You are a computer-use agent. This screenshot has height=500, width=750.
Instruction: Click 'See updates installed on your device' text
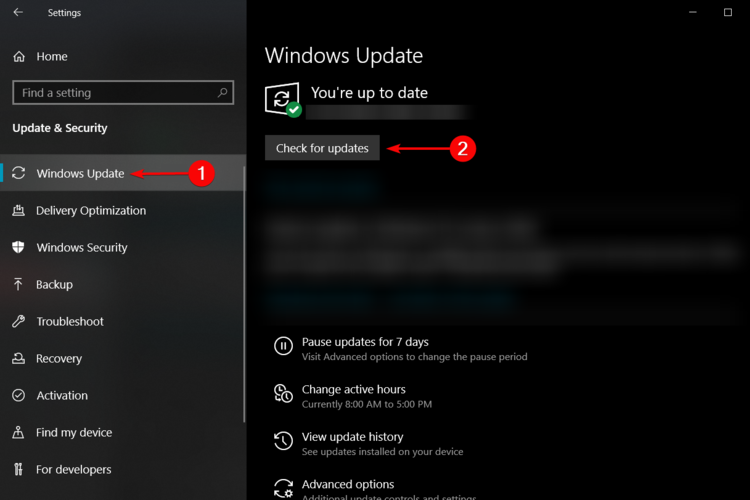coord(382,451)
